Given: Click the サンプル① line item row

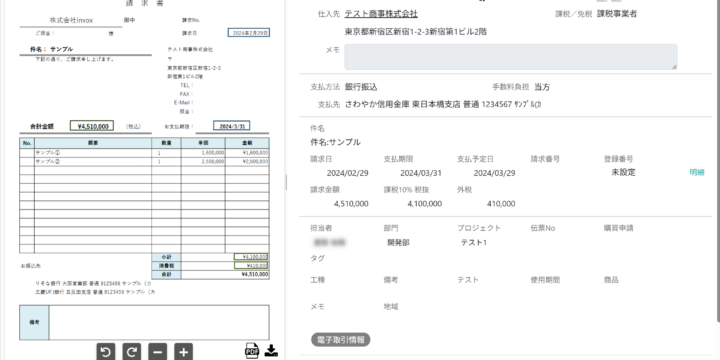Looking at the screenshot, I should point(144,152).
